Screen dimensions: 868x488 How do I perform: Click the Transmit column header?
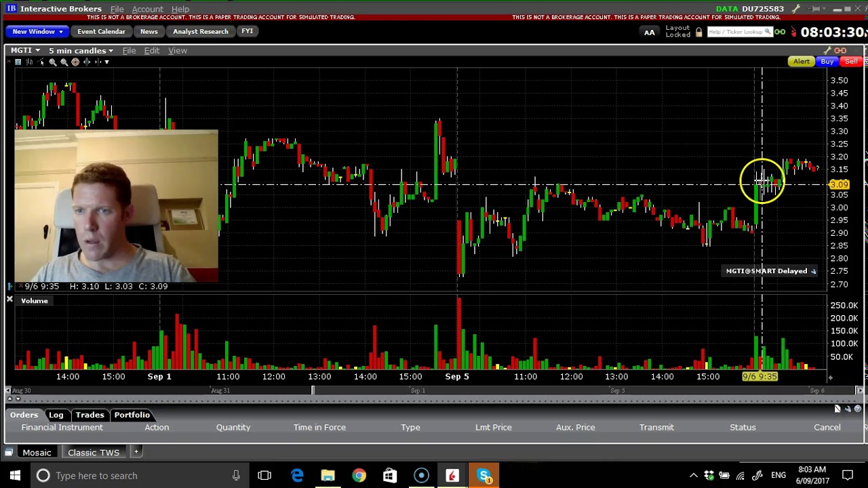[656, 427]
